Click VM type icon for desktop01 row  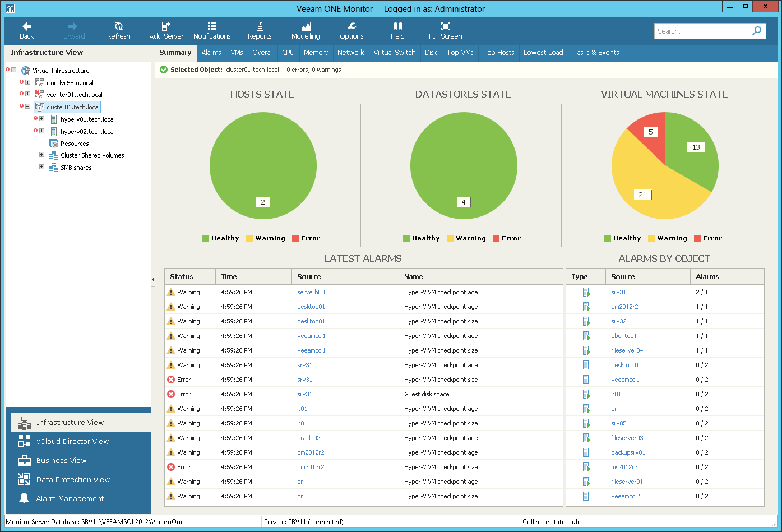coord(586,365)
